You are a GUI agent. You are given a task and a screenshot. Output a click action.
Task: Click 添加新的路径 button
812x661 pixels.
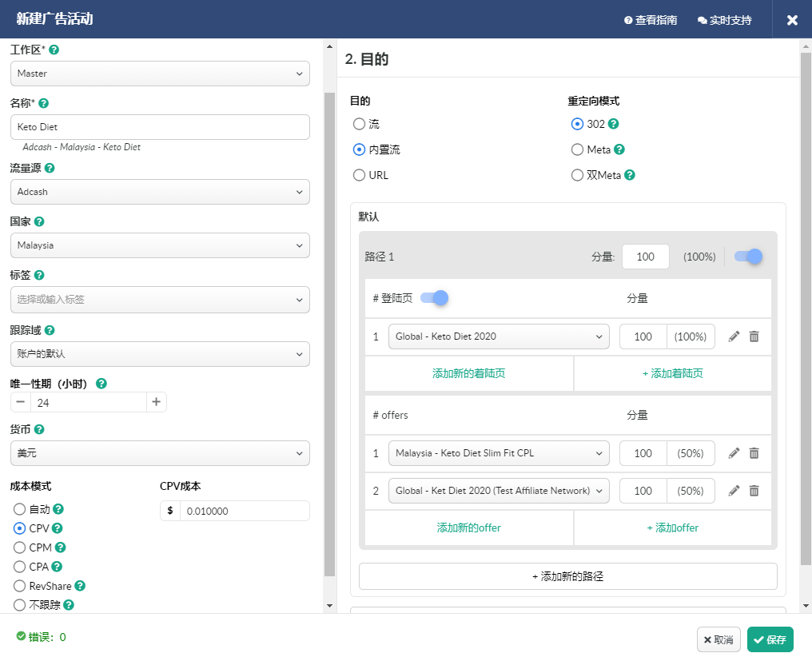567,576
